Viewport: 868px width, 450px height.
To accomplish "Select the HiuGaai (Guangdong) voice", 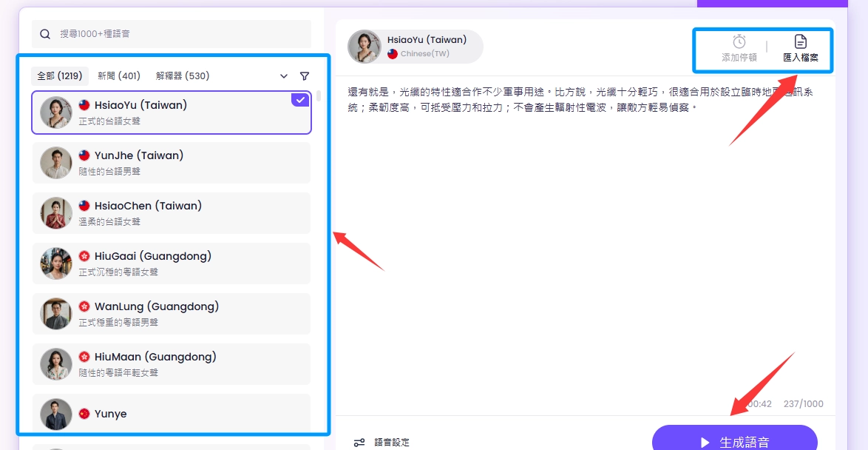I will (x=172, y=263).
